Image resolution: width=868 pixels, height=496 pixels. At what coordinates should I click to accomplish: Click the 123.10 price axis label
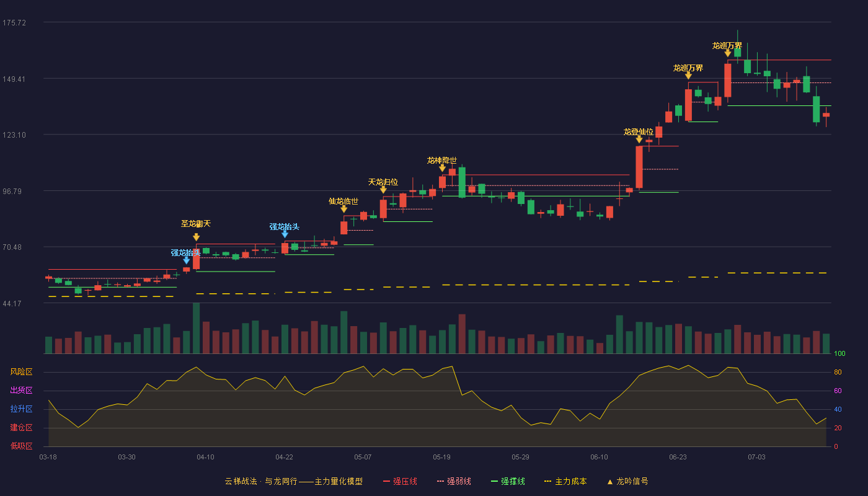[x=14, y=135]
